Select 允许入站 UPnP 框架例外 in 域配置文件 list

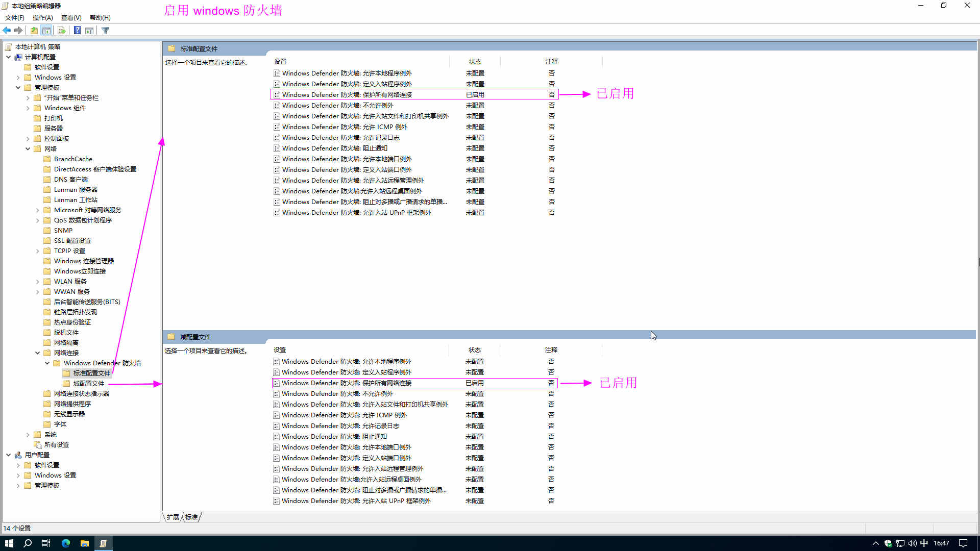pyautogui.click(x=356, y=500)
